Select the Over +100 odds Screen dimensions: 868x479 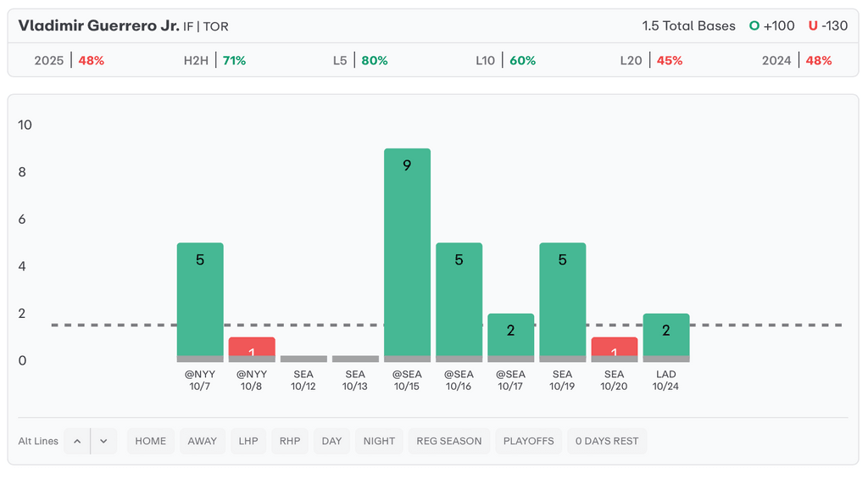click(771, 25)
